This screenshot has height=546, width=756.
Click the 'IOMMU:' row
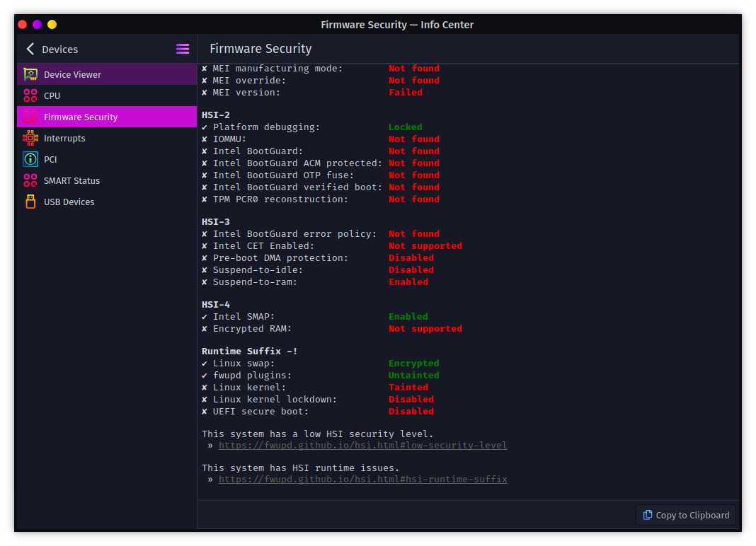tap(320, 139)
